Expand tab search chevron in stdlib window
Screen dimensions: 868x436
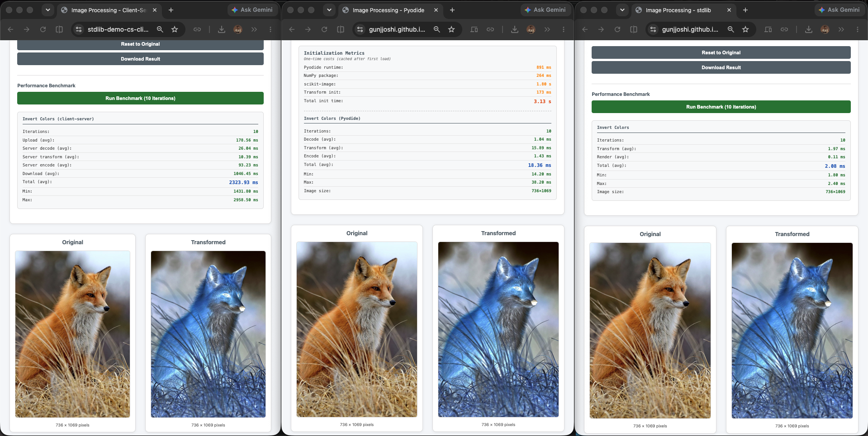(x=622, y=10)
